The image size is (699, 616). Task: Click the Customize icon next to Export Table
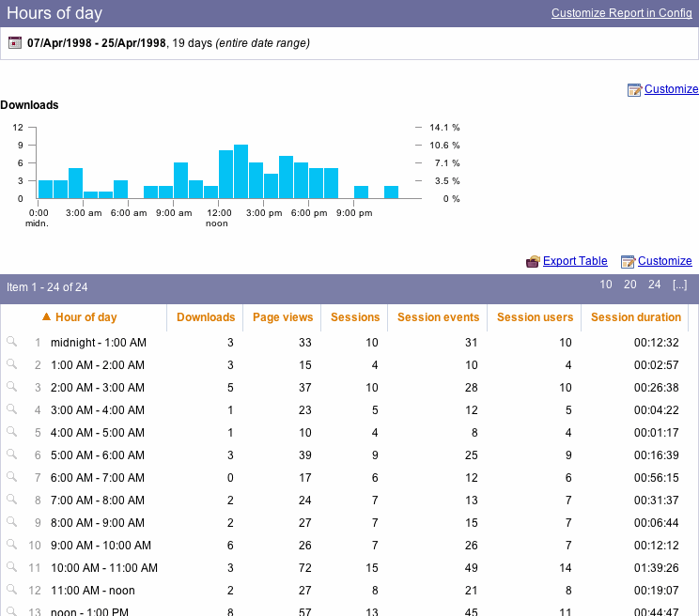[x=629, y=262]
